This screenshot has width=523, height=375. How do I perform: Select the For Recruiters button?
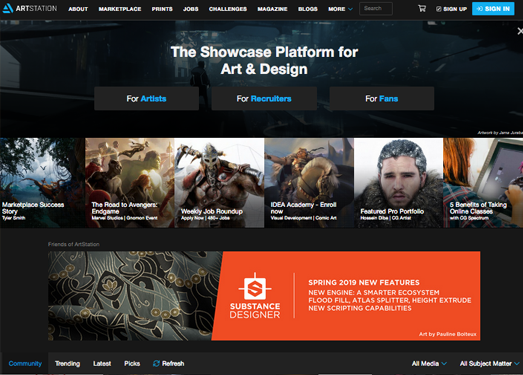264,98
